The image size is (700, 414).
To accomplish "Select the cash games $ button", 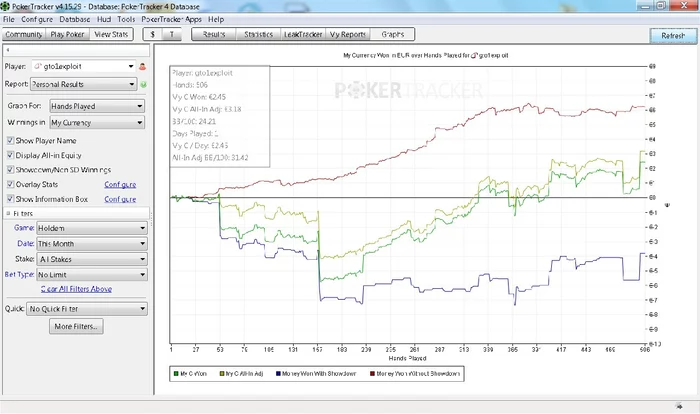I will pyautogui.click(x=153, y=34).
